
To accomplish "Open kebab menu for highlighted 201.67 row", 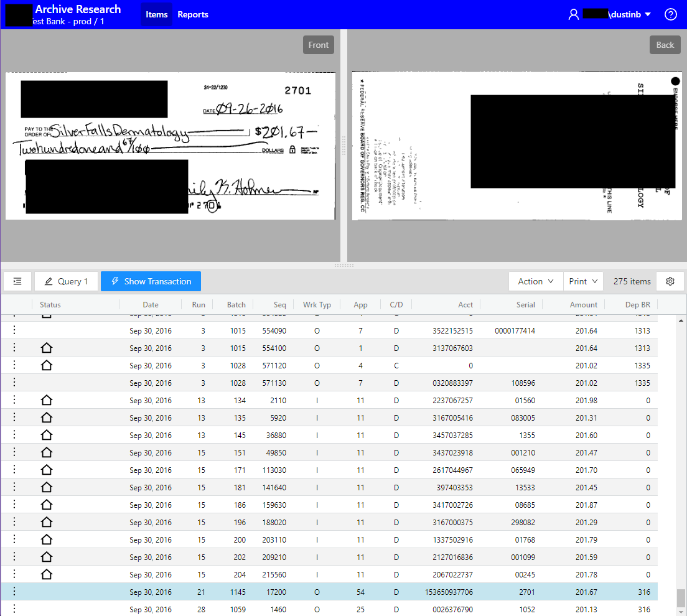I will click(14, 592).
